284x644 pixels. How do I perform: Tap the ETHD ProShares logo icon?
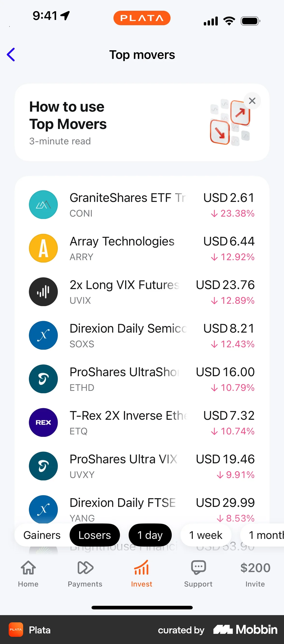click(x=43, y=379)
